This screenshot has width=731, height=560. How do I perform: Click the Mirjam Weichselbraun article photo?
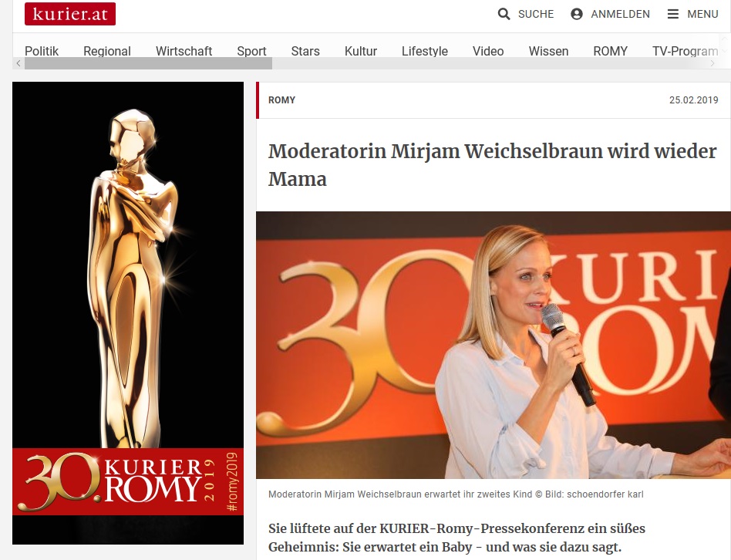(x=494, y=345)
